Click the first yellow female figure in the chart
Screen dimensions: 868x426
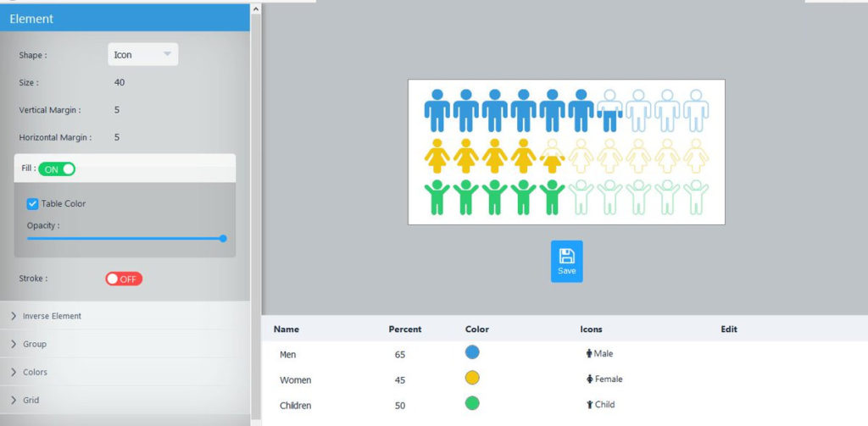coord(437,156)
